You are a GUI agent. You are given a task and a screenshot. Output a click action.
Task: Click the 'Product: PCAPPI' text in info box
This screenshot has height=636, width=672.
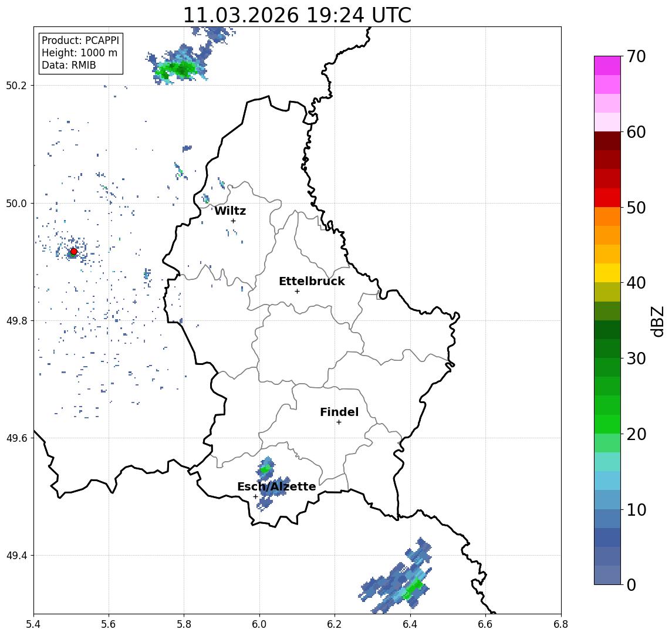(x=80, y=40)
